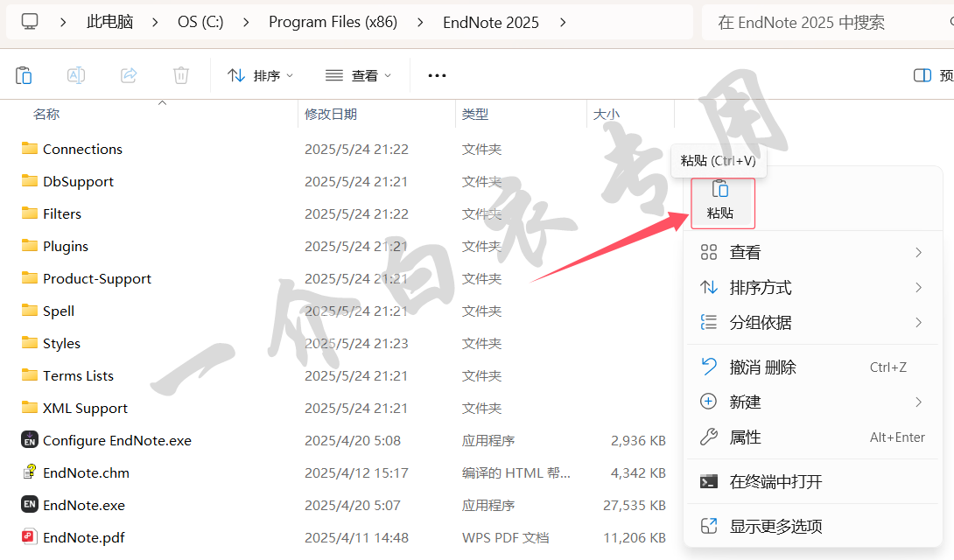
Task: Select the EndNote.exe application file
Action: [x=83, y=505]
